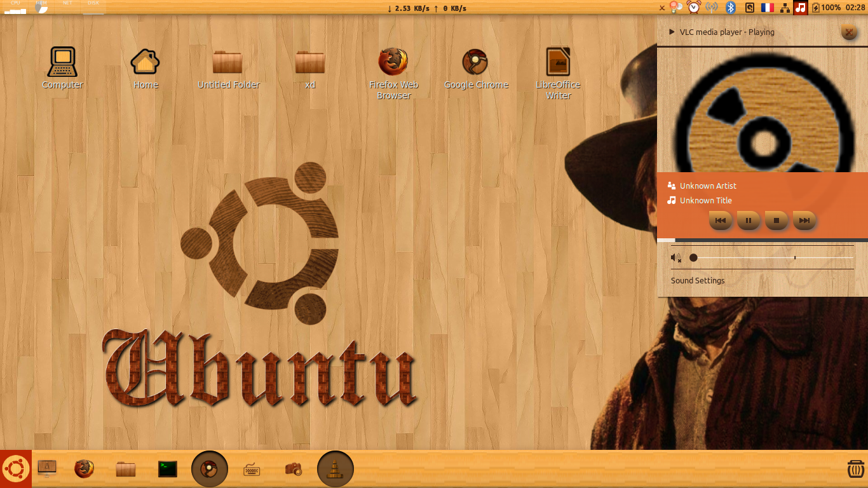This screenshot has width=868, height=488.
Task: Open the Ubuntu launcher button in dock
Action: pyautogui.click(x=15, y=470)
